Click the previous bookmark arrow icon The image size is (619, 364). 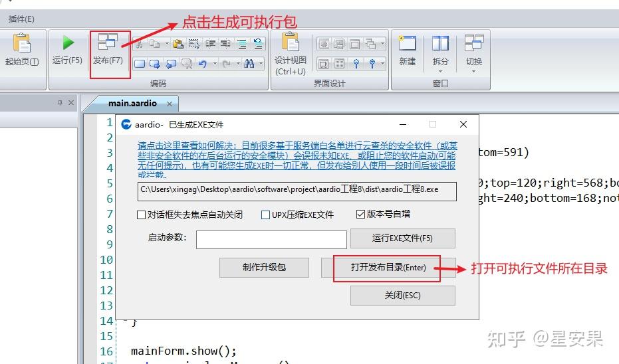click(x=171, y=64)
